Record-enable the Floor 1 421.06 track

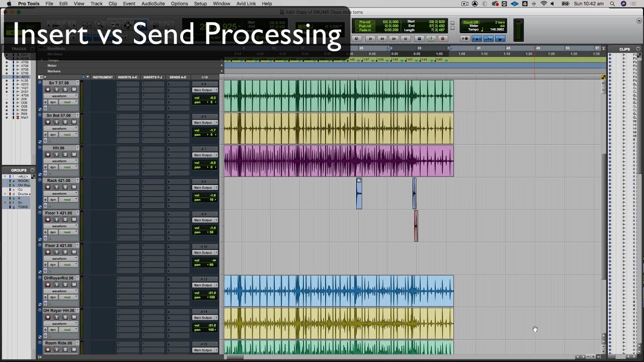click(48, 220)
